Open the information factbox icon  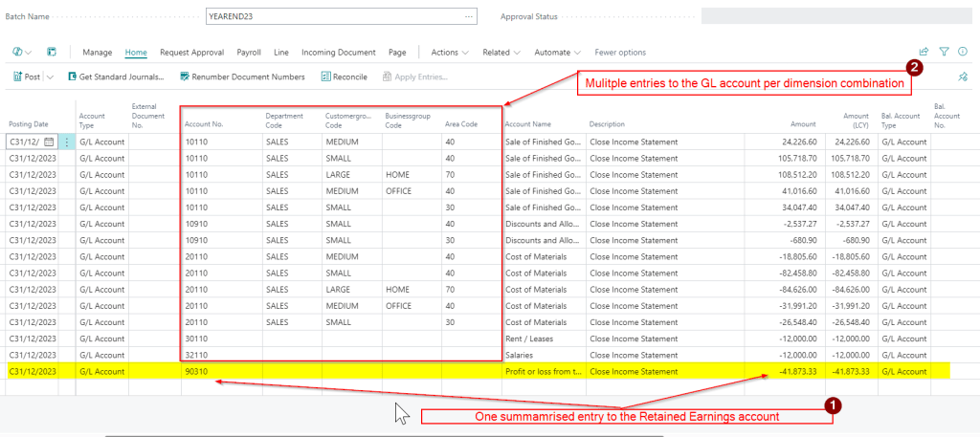point(964,52)
